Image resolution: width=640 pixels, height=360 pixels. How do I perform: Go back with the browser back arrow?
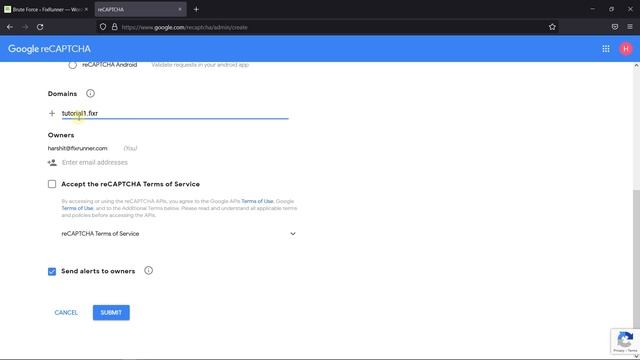pos(10,27)
